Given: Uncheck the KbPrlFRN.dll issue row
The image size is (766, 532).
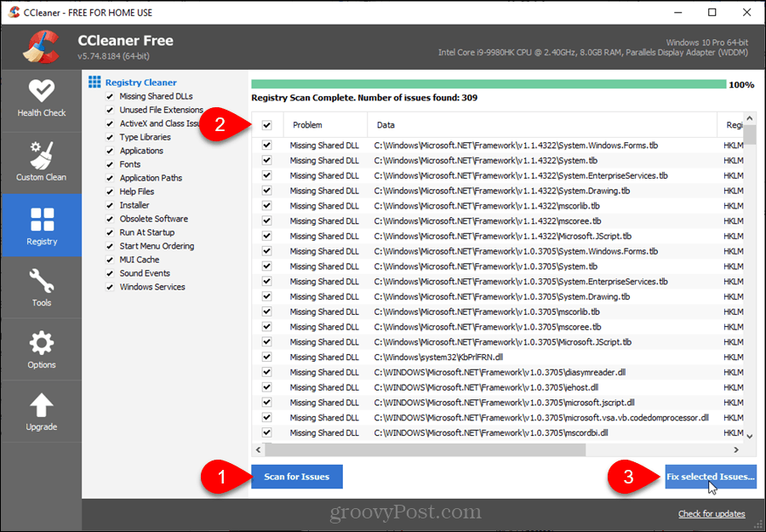Looking at the screenshot, I should [x=266, y=358].
